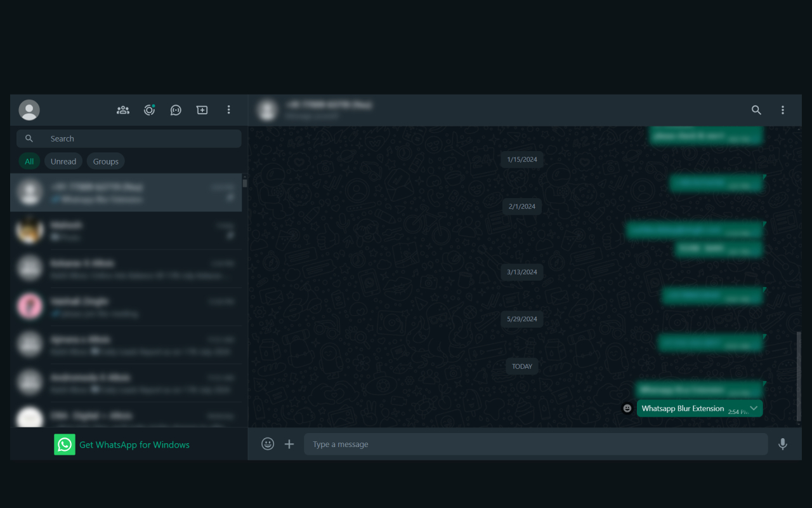Image resolution: width=812 pixels, height=508 pixels.
Task: Click the Whatsapp Blur Extension message bubble
Action: click(700, 408)
